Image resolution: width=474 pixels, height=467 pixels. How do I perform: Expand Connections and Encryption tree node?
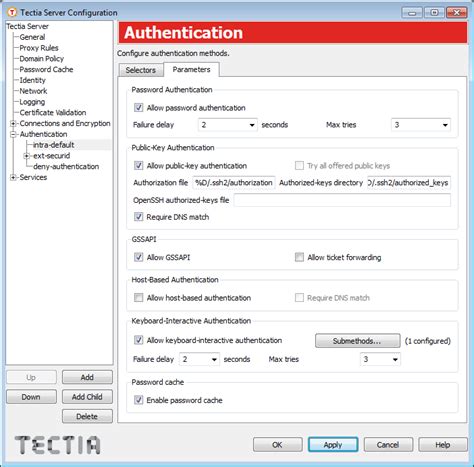13,124
